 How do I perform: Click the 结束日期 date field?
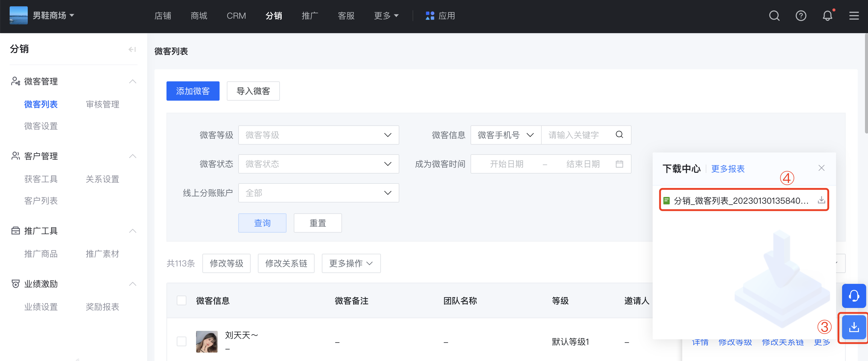pyautogui.click(x=583, y=164)
